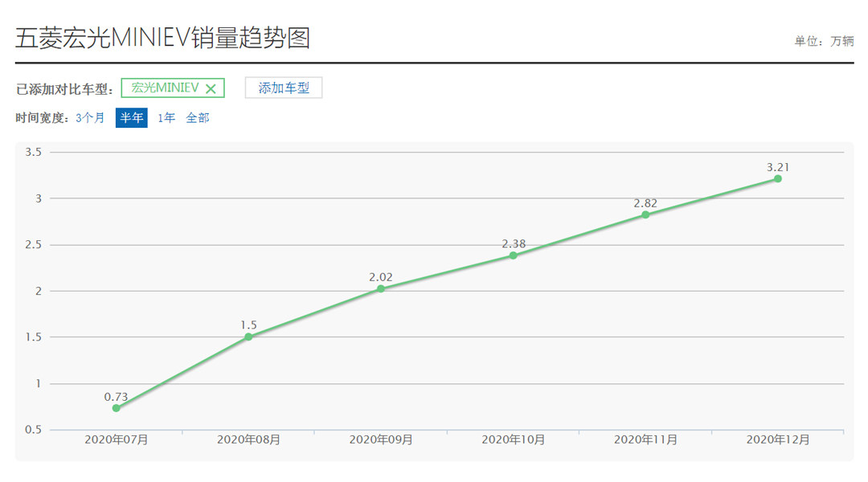Click the 单位:万辆 unit label
Viewport: 868px width, 482px height.
coord(824,42)
